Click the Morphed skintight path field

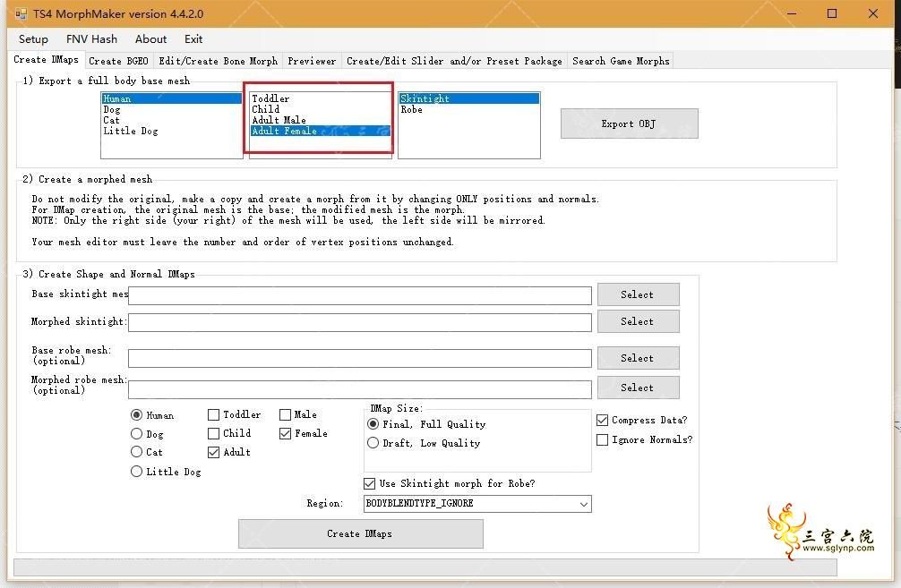pyautogui.click(x=360, y=323)
